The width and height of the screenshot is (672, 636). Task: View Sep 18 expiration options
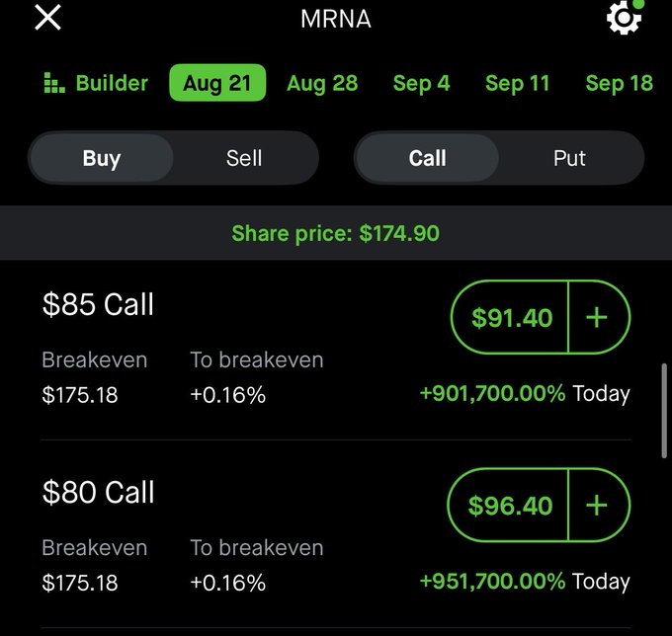tap(620, 83)
